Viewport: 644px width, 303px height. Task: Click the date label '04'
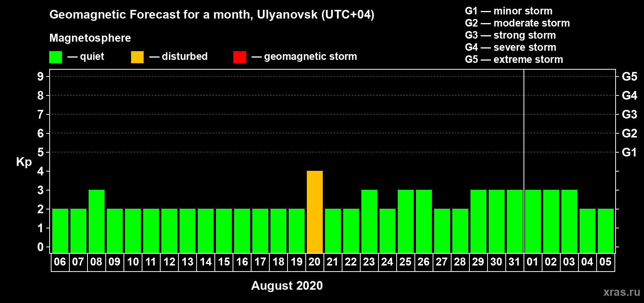coord(587,262)
